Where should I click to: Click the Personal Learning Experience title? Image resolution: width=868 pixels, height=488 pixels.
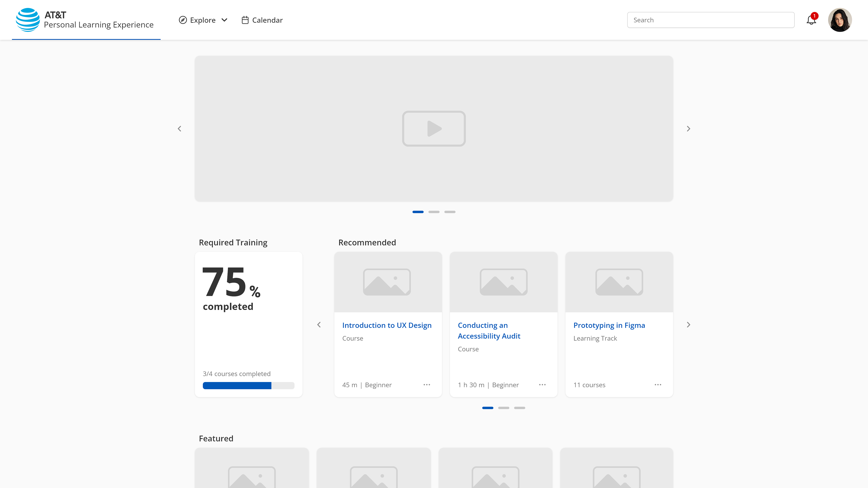[x=99, y=25]
